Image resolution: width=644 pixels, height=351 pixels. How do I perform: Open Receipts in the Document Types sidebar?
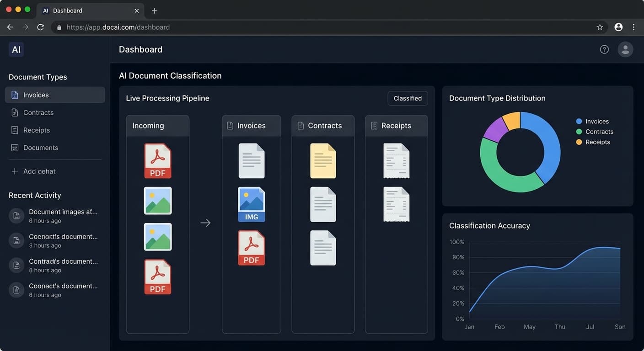click(55, 130)
